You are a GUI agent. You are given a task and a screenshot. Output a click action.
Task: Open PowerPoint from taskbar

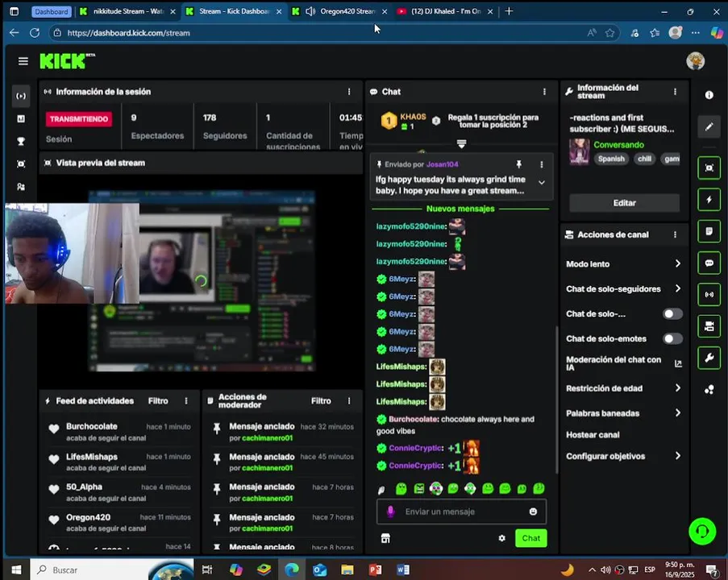coord(375,570)
